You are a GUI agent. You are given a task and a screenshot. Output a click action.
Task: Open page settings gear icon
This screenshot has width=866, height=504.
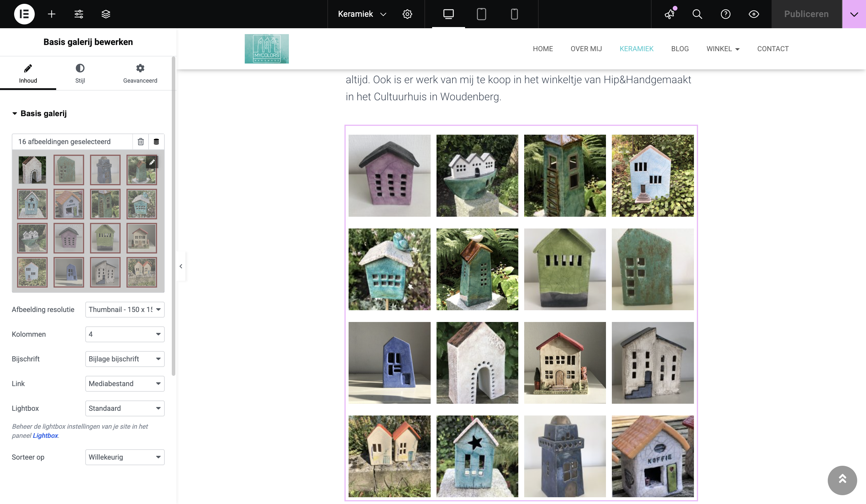point(407,14)
